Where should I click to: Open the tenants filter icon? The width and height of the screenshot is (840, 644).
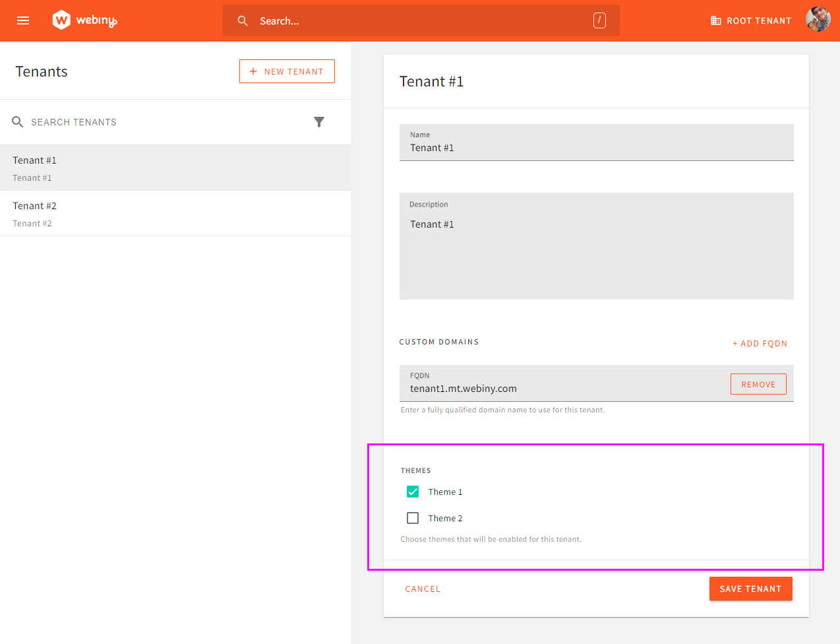(319, 122)
